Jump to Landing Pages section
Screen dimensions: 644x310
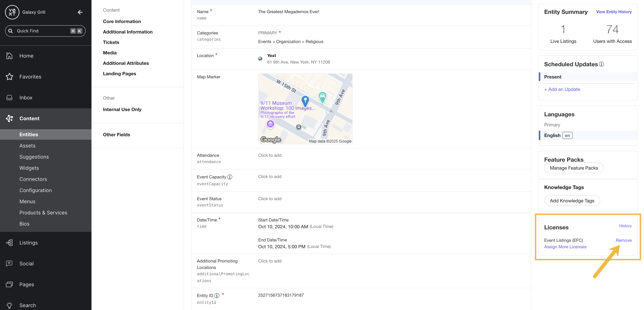[x=120, y=74]
